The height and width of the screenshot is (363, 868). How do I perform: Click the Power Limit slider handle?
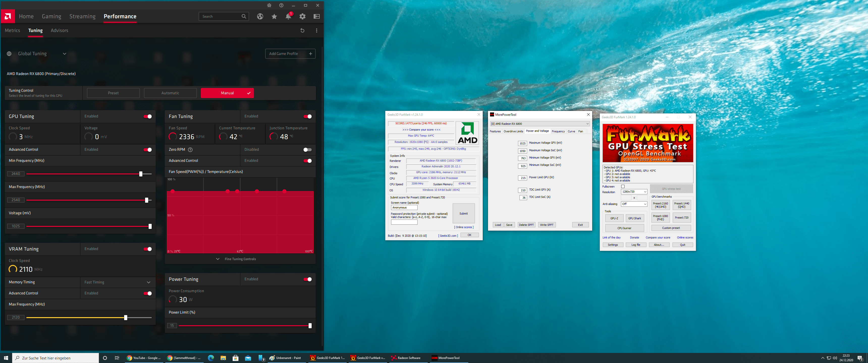pyautogui.click(x=310, y=326)
